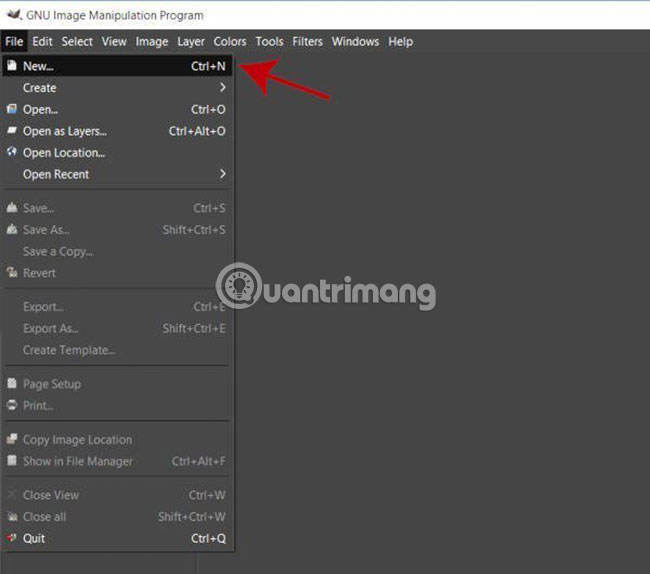Open the Windows menu

click(x=355, y=41)
